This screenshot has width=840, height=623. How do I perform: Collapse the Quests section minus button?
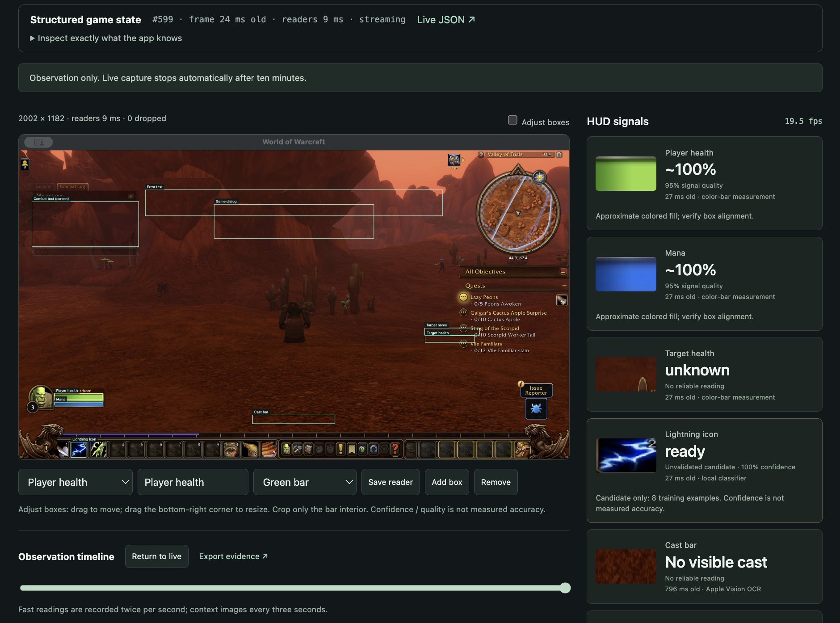(564, 286)
